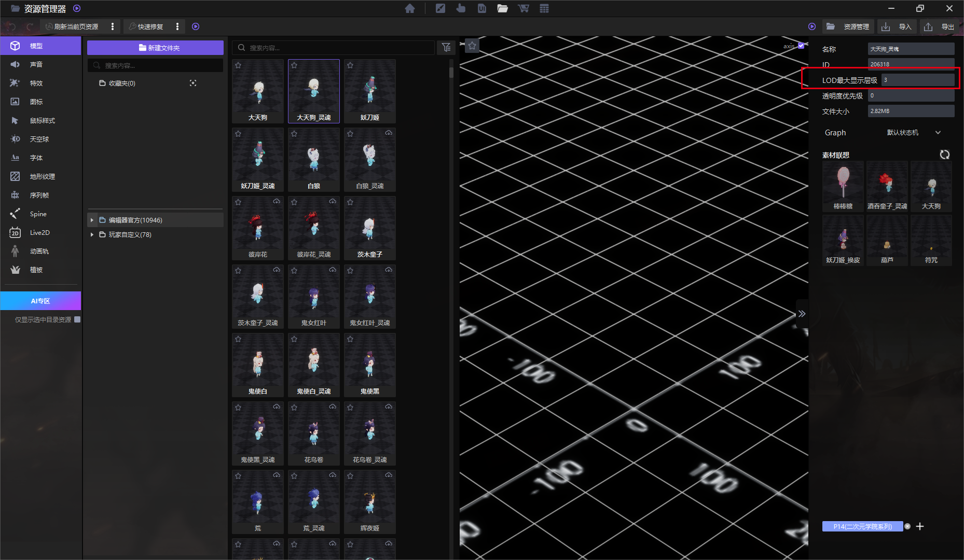
Task: Select the 妖刀姬 model thumbnail
Action: coord(369,91)
